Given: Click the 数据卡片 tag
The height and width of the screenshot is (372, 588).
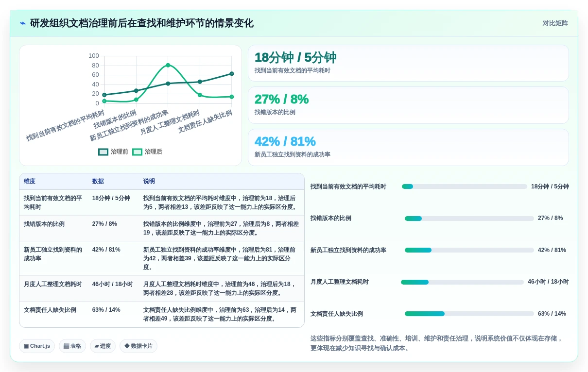Looking at the screenshot, I should pos(138,346).
